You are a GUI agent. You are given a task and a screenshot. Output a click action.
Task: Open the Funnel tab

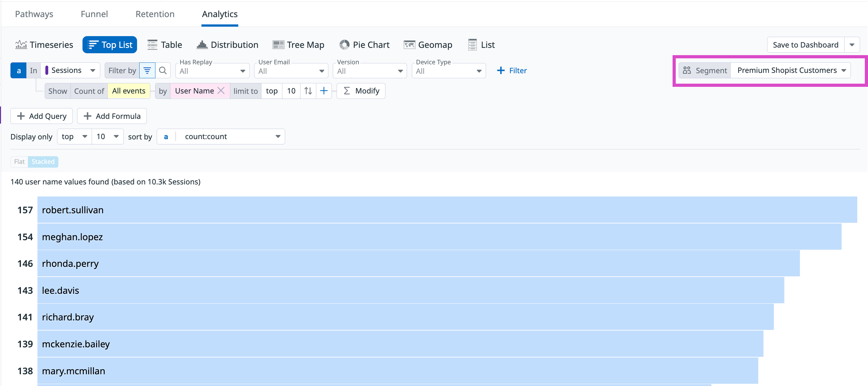94,14
